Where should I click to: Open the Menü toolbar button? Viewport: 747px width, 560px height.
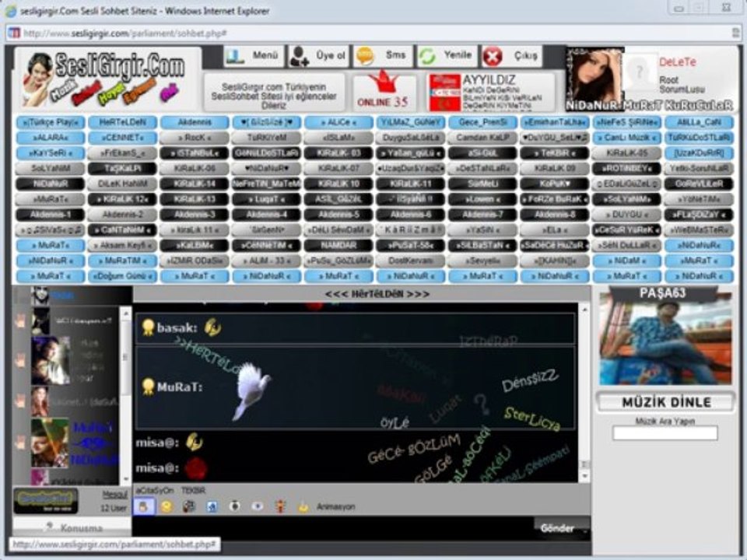254,56
